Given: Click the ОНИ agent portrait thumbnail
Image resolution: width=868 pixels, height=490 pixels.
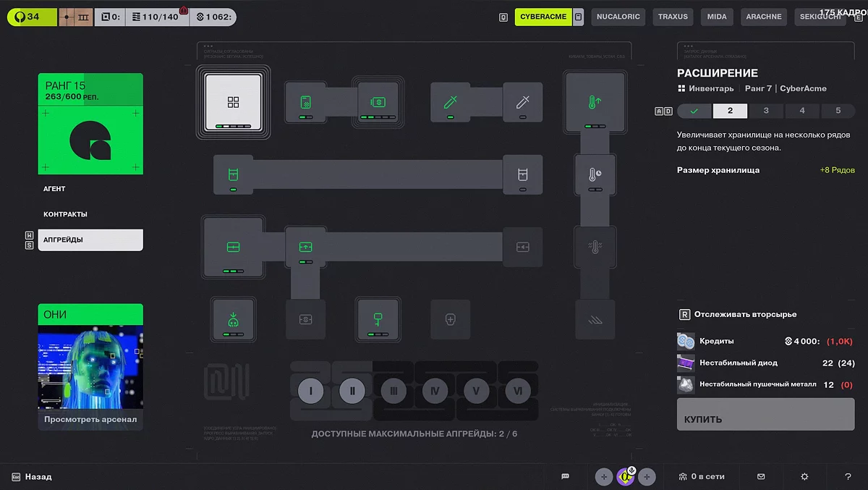Looking at the screenshot, I should pyautogui.click(x=90, y=367).
